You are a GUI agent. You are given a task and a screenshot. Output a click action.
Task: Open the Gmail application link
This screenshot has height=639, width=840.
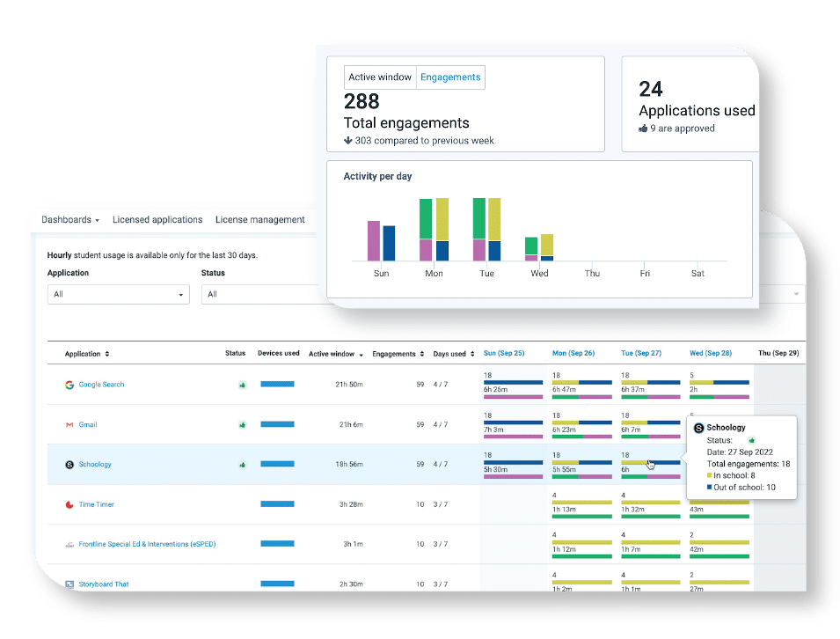pyautogui.click(x=88, y=424)
